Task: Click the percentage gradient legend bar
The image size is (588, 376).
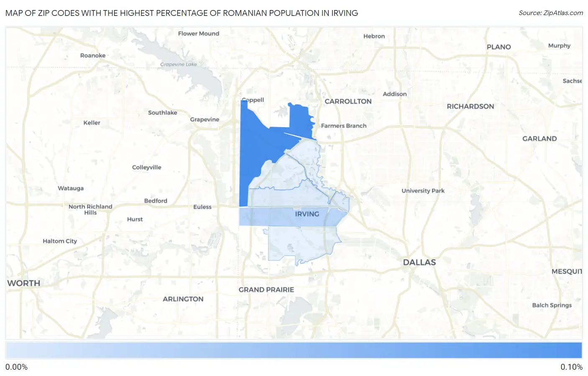Action: 294,350
